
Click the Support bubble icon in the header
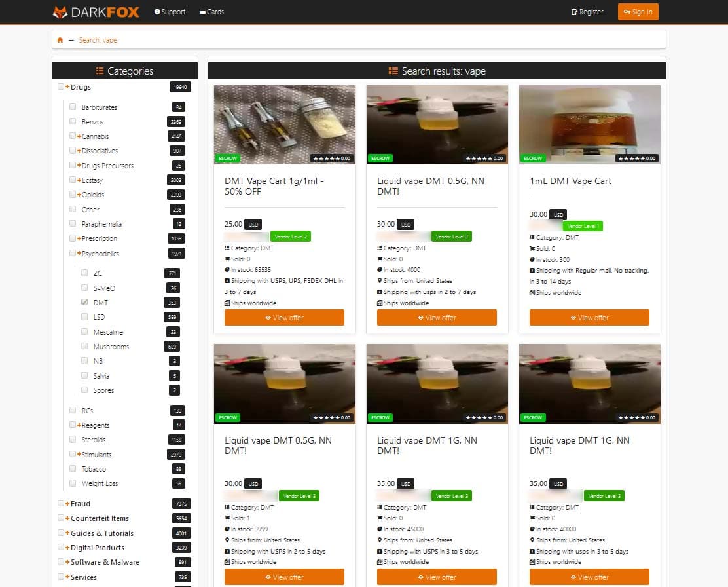tap(157, 12)
